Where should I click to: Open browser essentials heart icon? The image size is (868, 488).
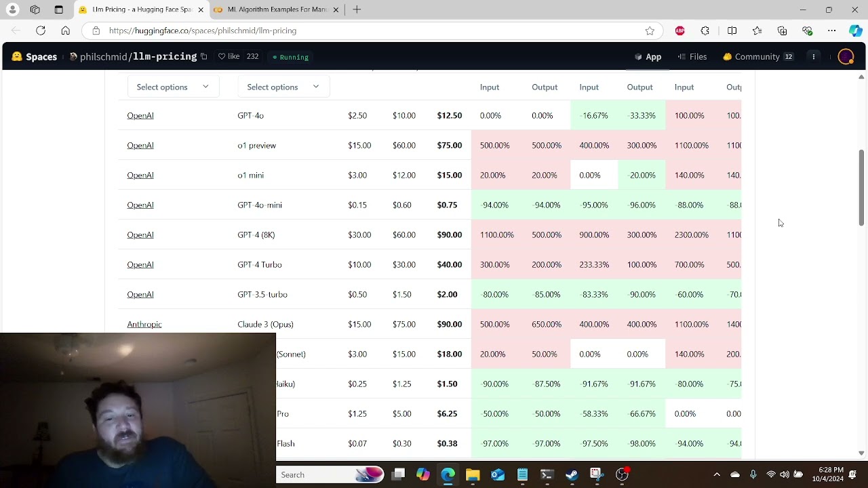pos(807,30)
